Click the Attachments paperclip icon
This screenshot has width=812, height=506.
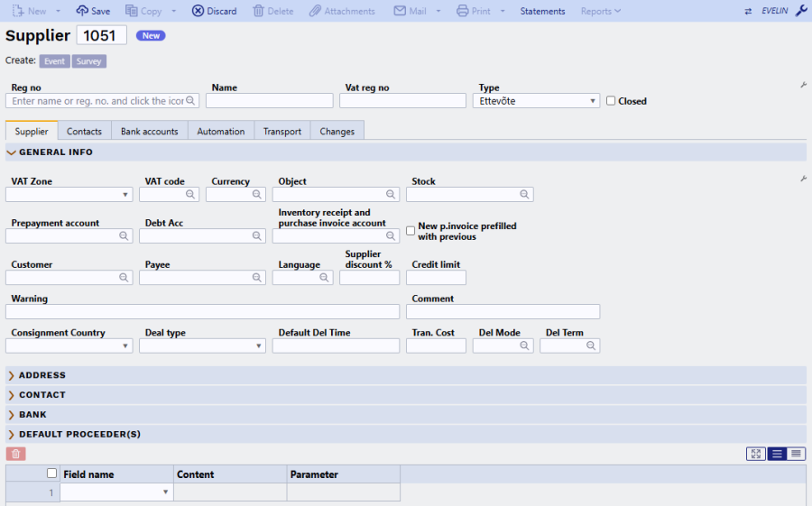[x=315, y=11]
